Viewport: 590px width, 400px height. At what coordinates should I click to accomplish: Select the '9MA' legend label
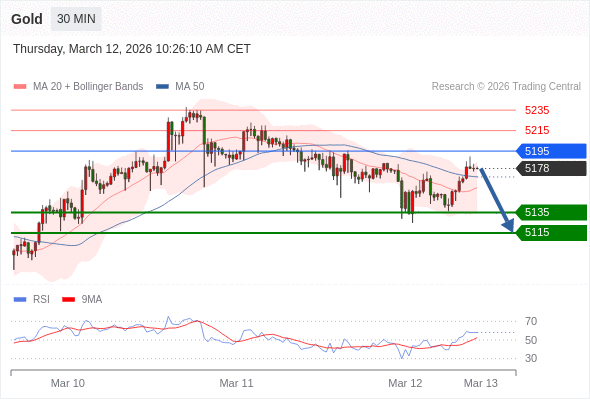coord(92,300)
